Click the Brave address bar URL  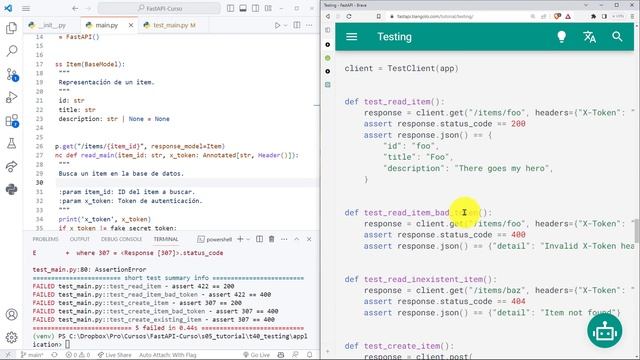point(435,16)
